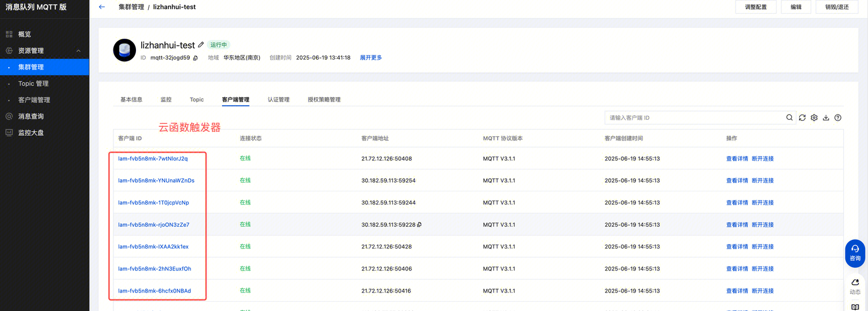Viewport: 868px width, 311px height.
Task: Disconnect client lam-fvb5n8mk-2hN3EuxfOh via 断开连接
Action: coord(762,269)
